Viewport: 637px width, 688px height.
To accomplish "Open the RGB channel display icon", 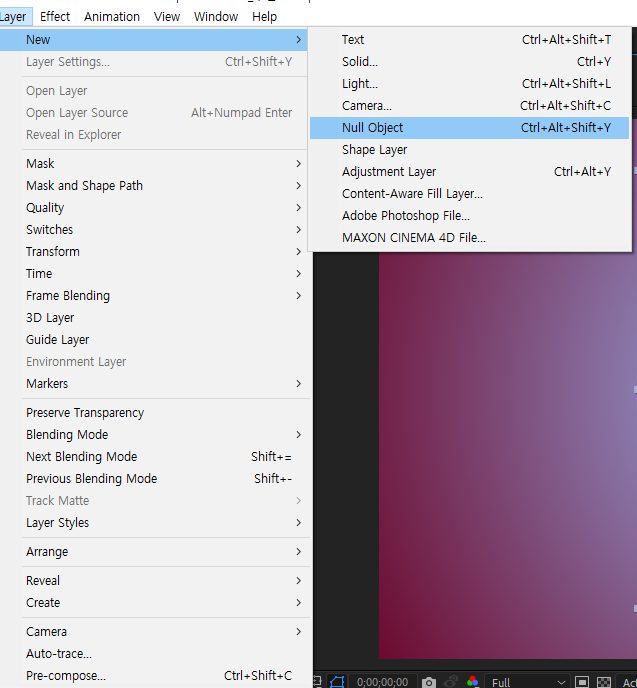I will (472, 682).
